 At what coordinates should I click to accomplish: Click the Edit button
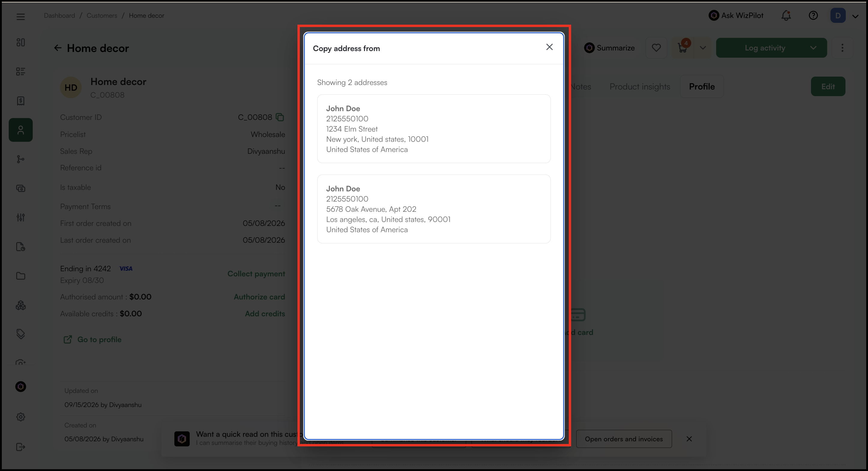(827, 86)
